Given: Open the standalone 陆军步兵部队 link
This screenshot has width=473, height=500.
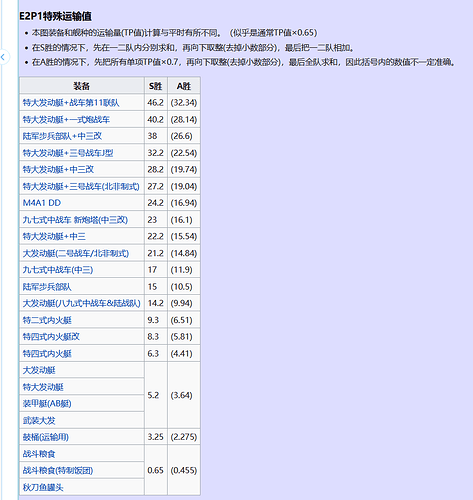Looking at the screenshot, I should click(x=47, y=287).
